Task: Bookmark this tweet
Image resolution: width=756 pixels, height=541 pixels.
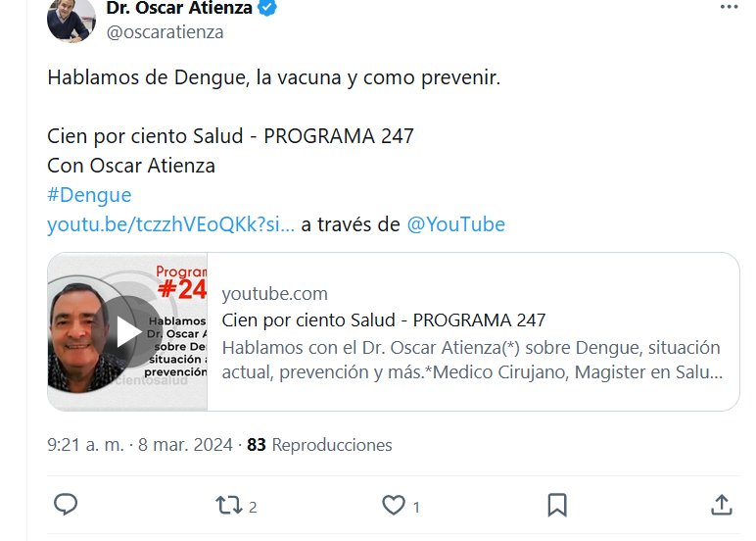Action: pos(557,505)
